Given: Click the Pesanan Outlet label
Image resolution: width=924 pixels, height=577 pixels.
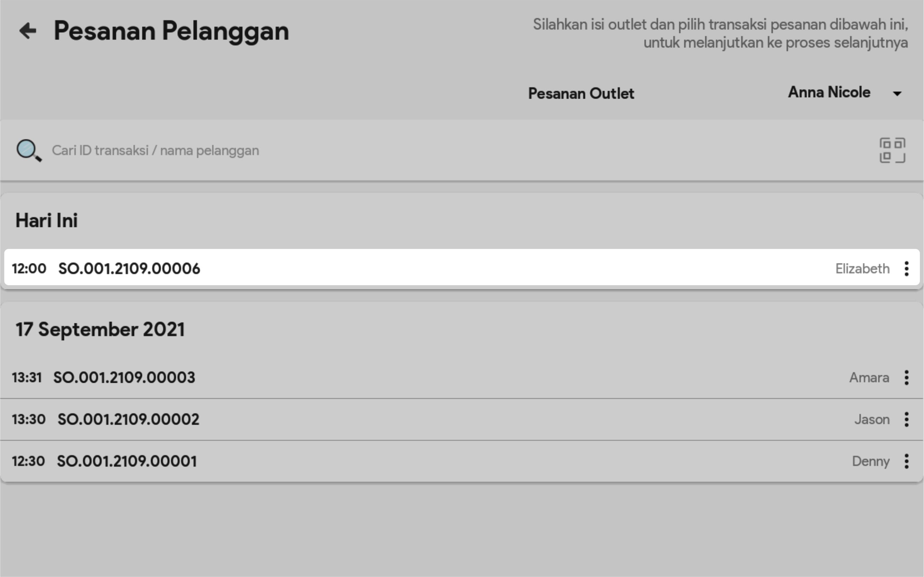Looking at the screenshot, I should [x=581, y=93].
